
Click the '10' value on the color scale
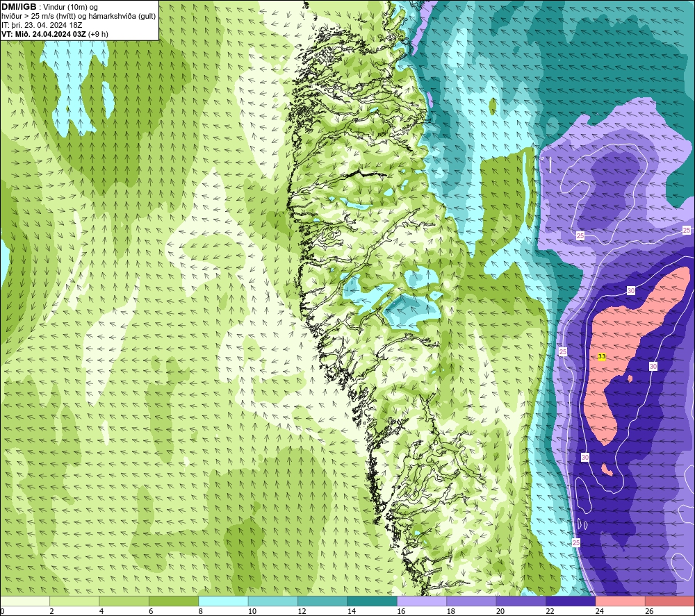(x=252, y=611)
